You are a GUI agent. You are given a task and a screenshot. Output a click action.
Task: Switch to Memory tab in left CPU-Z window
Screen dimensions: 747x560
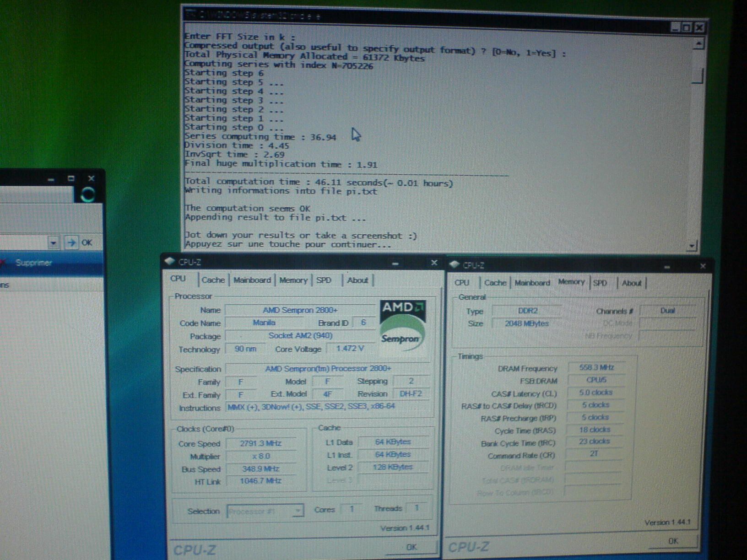293,280
